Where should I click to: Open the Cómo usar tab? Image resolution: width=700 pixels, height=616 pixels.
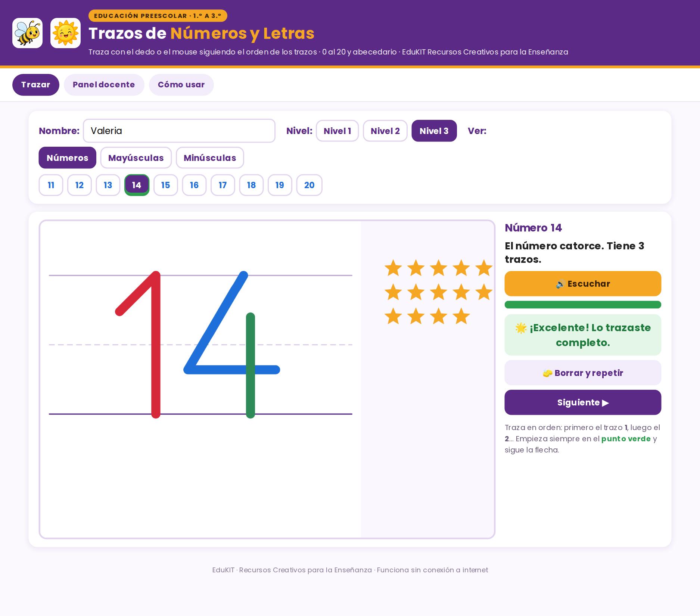click(181, 85)
